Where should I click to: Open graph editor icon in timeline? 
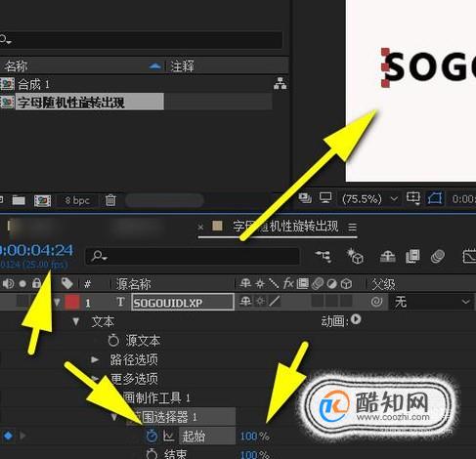click(469, 257)
